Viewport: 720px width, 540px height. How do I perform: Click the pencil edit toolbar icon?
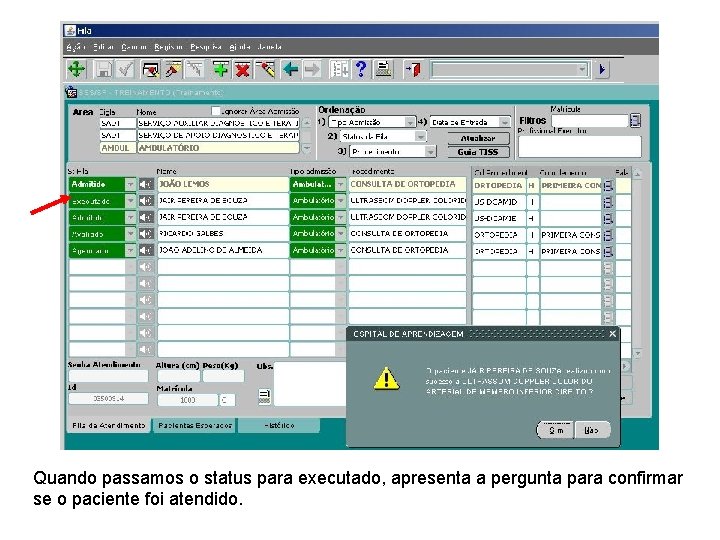click(265, 70)
